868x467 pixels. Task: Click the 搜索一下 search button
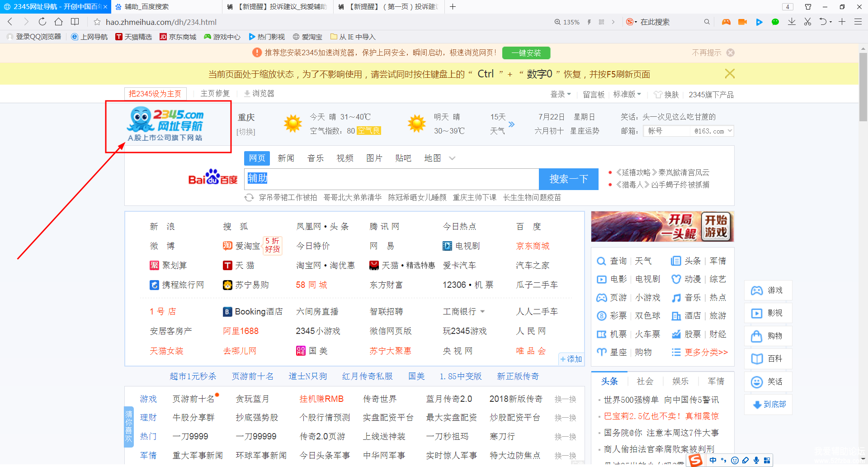click(569, 179)
